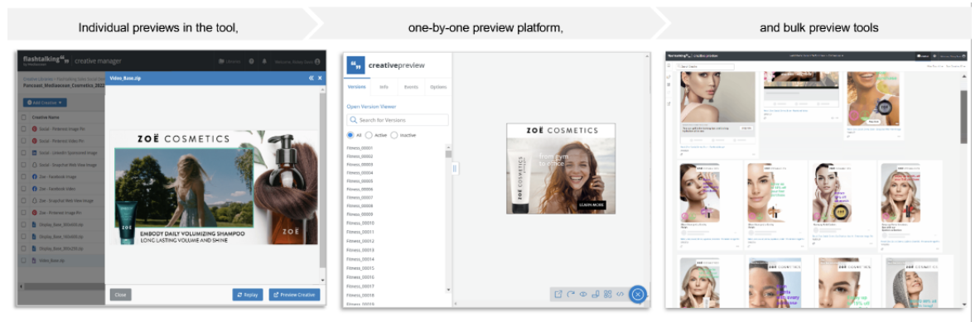The image size is (980, 322).
Task: Select the Inactive radio button
Action: click(393, 135)
